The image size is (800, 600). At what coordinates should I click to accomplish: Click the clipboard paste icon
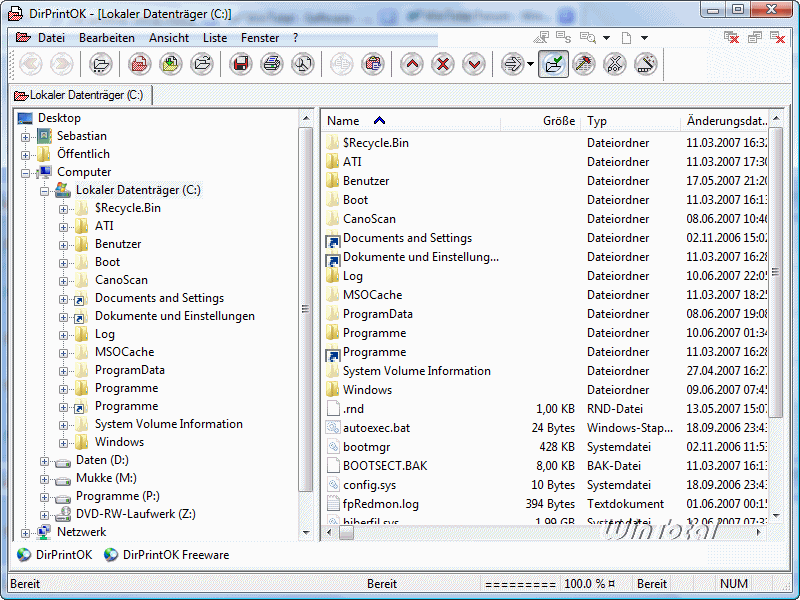[x=373, y=64]
